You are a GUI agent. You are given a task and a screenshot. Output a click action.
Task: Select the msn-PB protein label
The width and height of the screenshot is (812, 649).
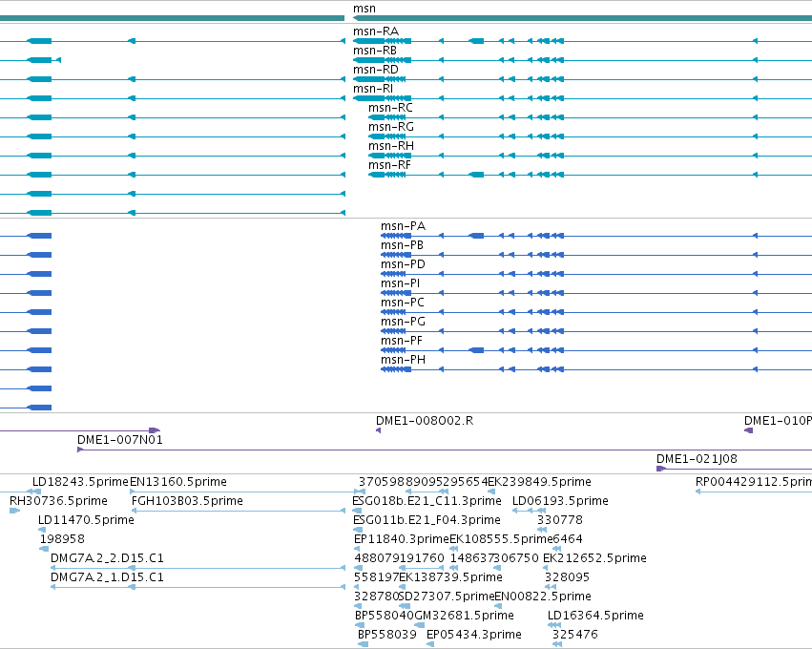coord(402,245)
